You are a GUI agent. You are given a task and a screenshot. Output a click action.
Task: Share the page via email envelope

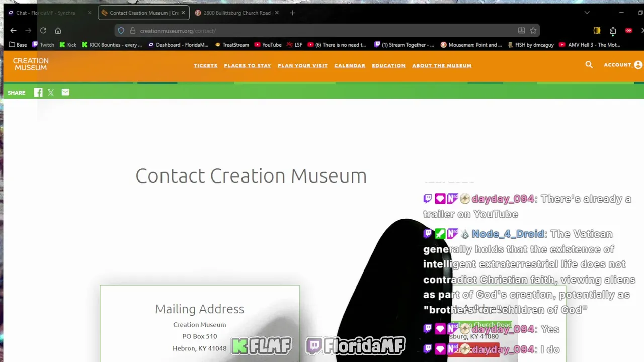point(65,93)
